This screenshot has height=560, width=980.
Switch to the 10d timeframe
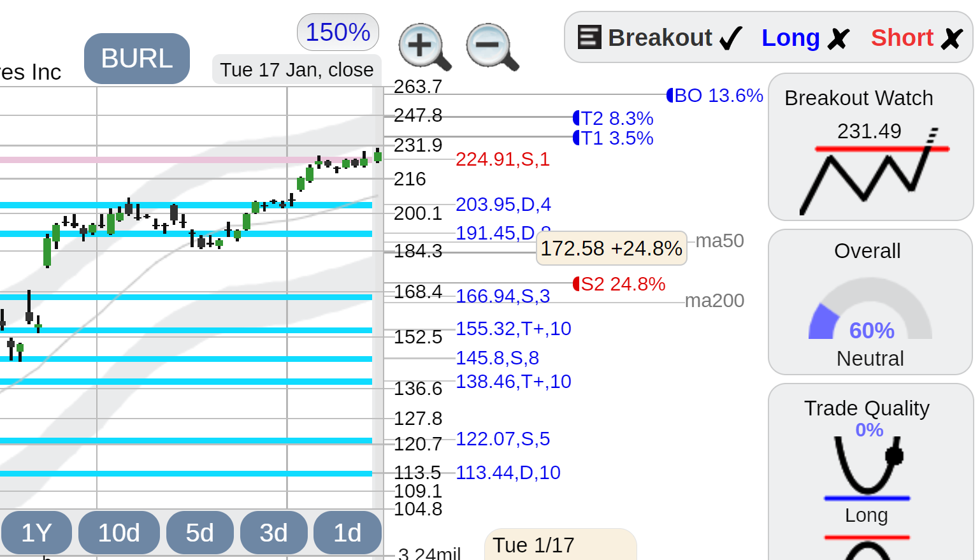119,533
